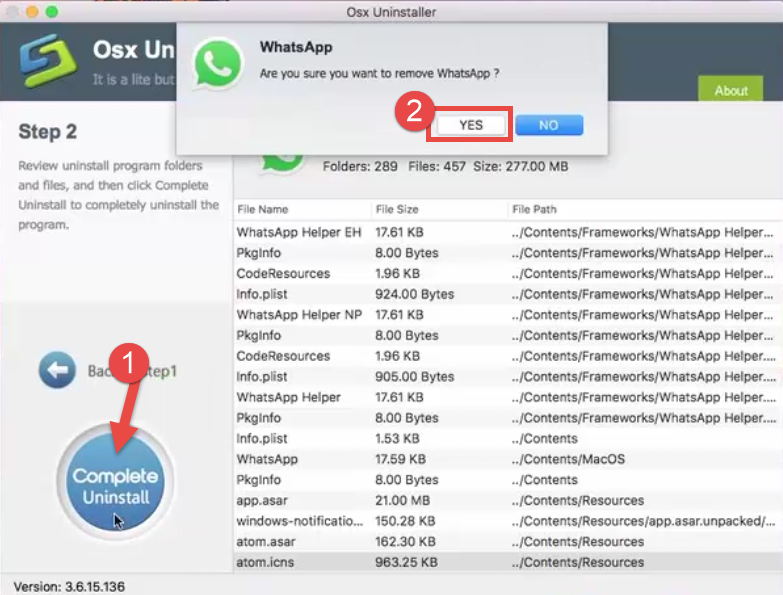Click the ../Contents/MacOS path cell
This screenshot has height=595, width=783.
click(x=568, y=459)
